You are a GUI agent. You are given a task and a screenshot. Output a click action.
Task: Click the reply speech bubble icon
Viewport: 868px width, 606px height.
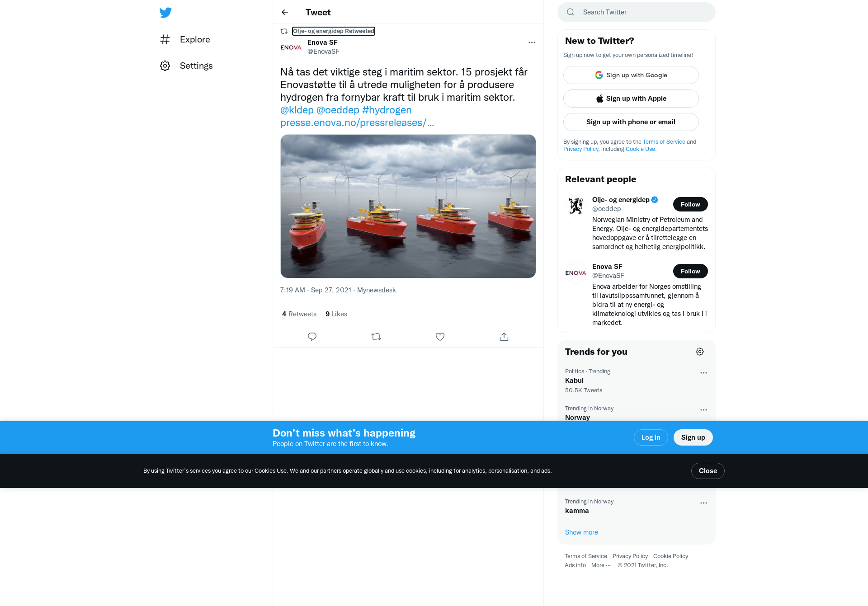pyautogui.click(x=312, y=337)
